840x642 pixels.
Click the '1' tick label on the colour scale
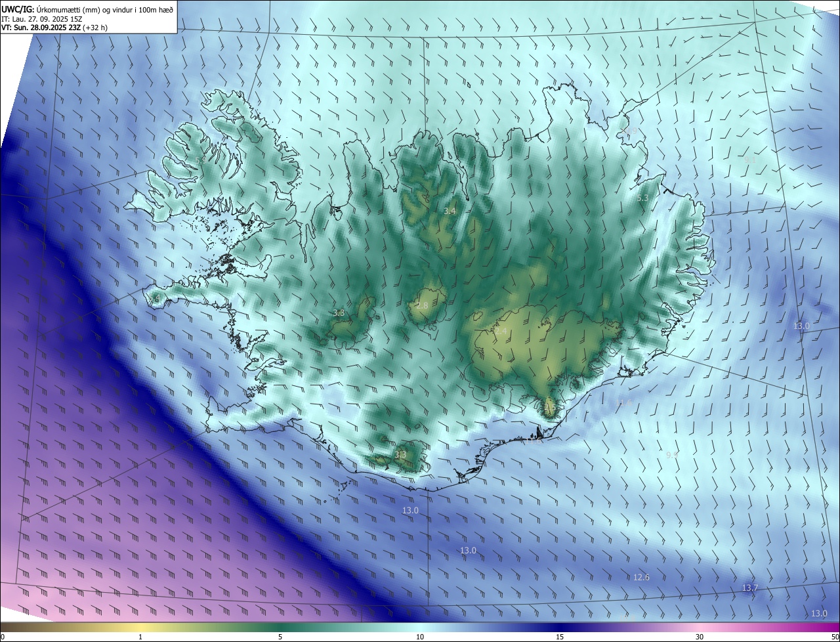click(x=140, y=637)
